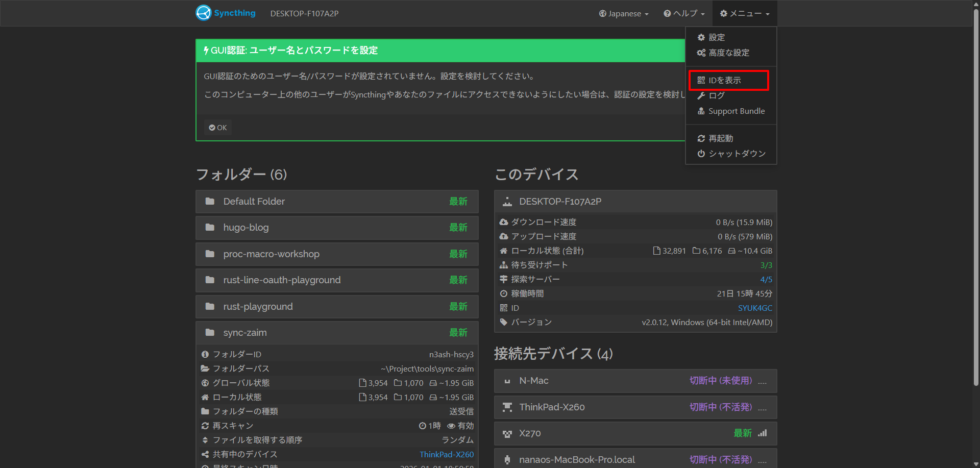Select IDを表示 from the menu
Screen dimensions: 980x468
(724, 81)
